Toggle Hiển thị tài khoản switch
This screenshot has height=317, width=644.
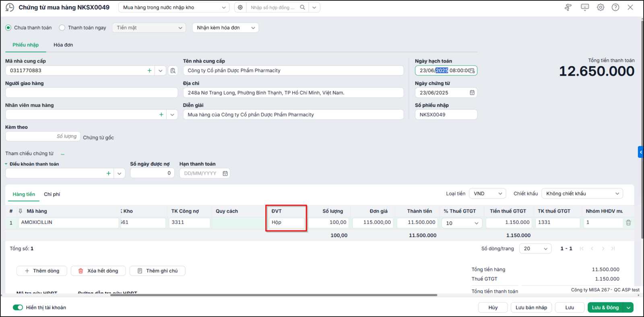tap(18, 307)
